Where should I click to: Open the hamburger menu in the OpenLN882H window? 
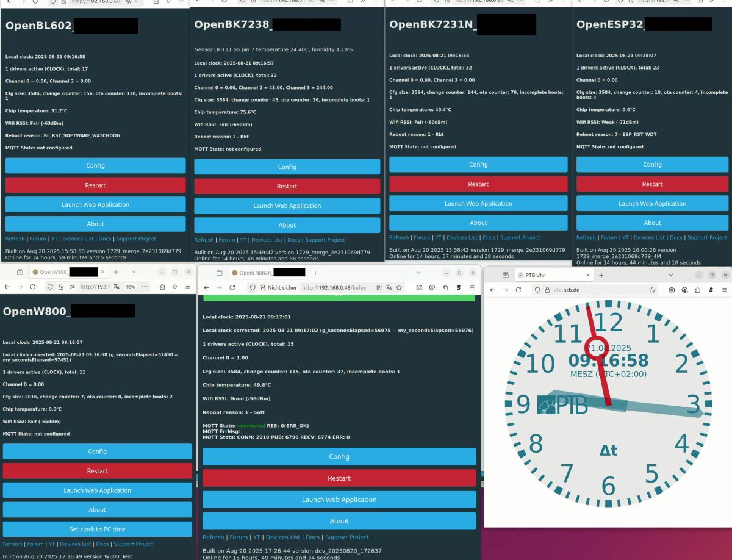pyautogui.click(x=472, y=287)
